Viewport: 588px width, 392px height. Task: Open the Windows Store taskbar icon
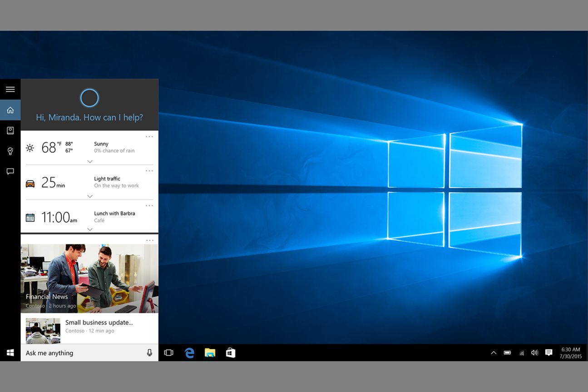pos(231,353)
